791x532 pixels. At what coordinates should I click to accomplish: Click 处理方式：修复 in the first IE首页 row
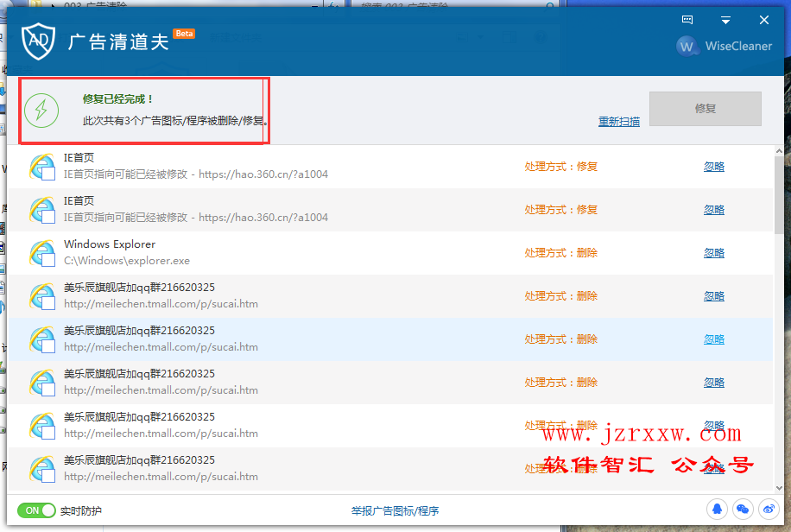point(561,167)
